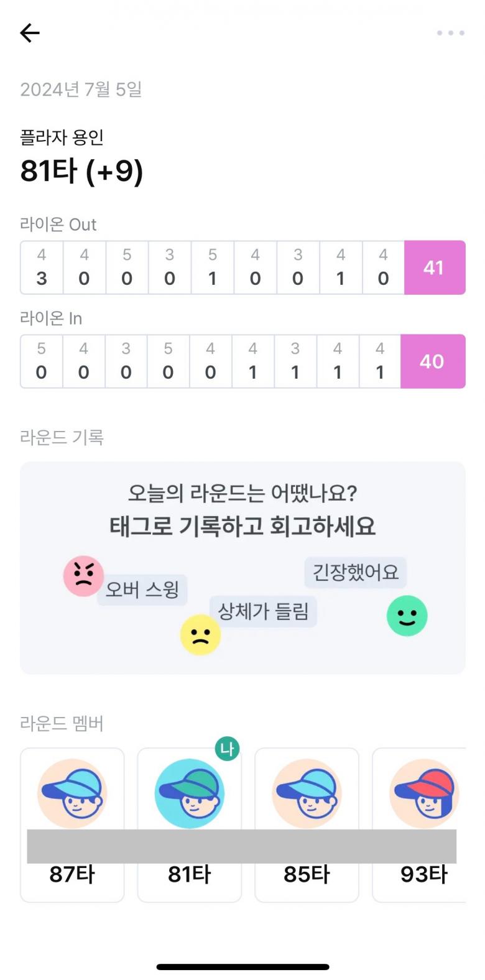Image resolution: width=485 pixels, height=980 pixels.
Task: Tap the smiling green emoji face
Action: click(x=407, y=616)
